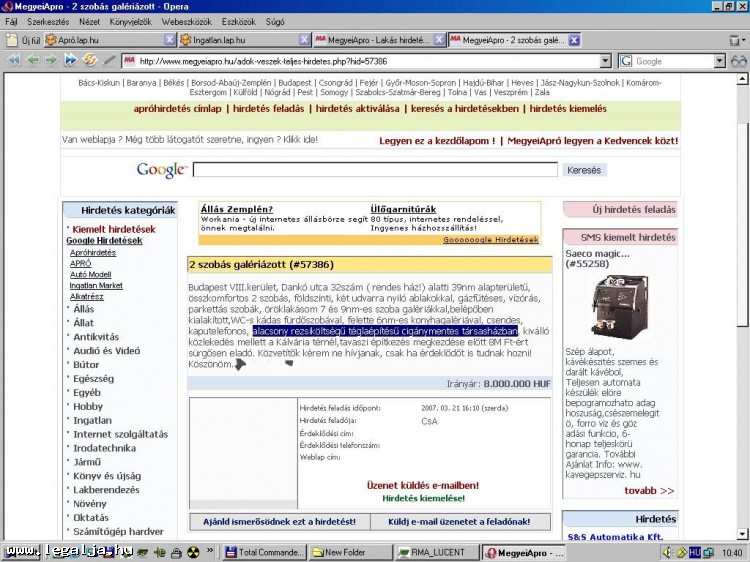
Task: Click the hirdetés feladás link
Action: coord(270,108)
